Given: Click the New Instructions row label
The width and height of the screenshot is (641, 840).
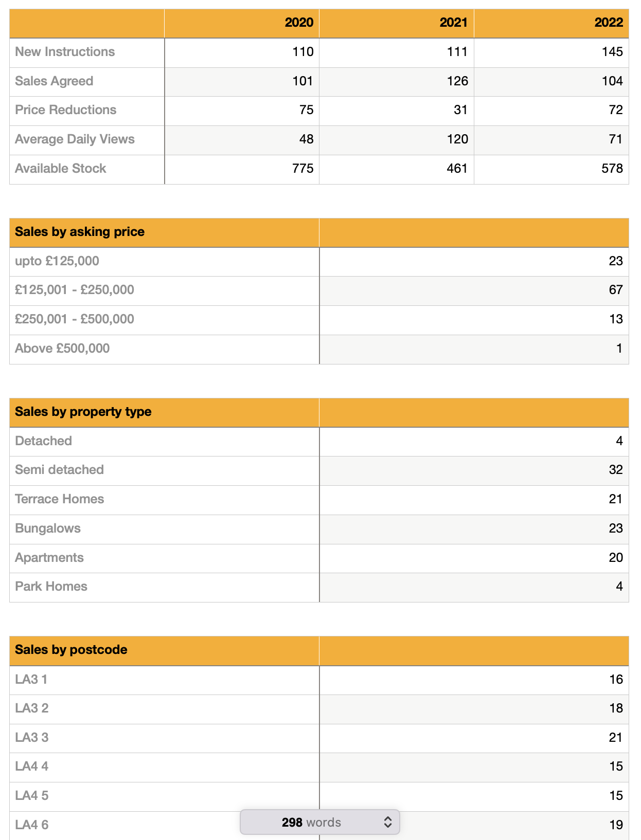Looking at the screenshot, I should [x=65, y=52].
